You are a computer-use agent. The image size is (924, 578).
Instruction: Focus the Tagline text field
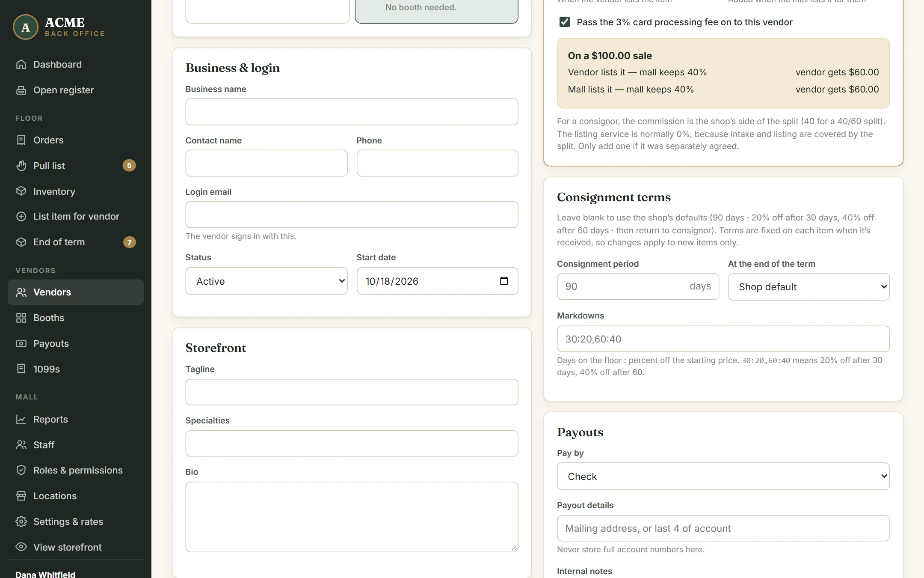[x=352, y=392]
